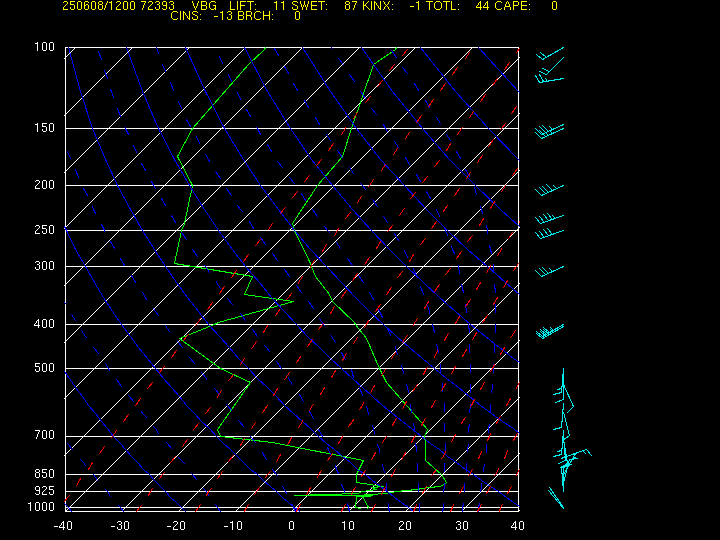The image size is (720, 540).
Task: Click the 0 temperature axis label
Action: 292,526
